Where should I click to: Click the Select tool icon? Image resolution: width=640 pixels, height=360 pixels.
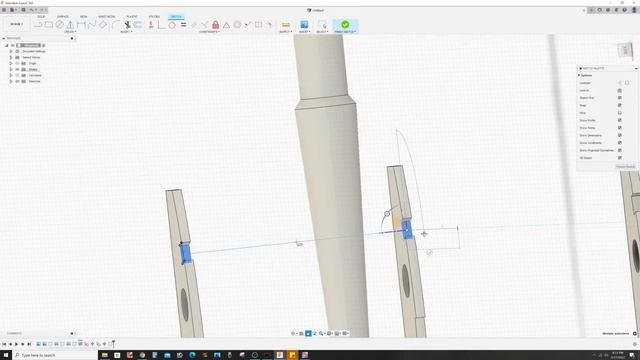click(322, 25)
